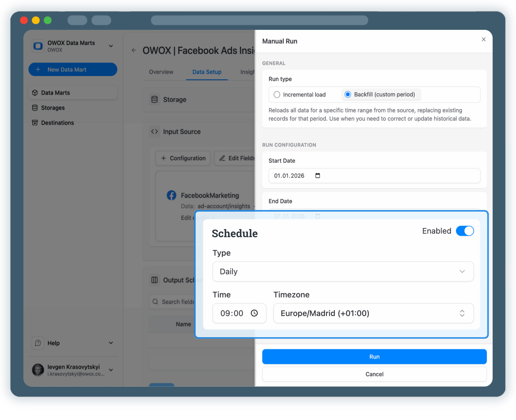Expand the OWOX Data Marts workspace switcher

pos(111,46)
